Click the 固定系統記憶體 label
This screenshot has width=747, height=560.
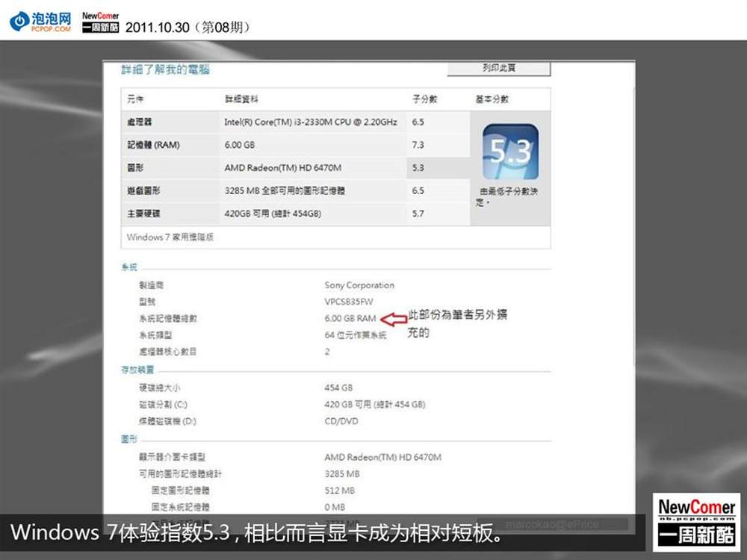coord(180,507)
